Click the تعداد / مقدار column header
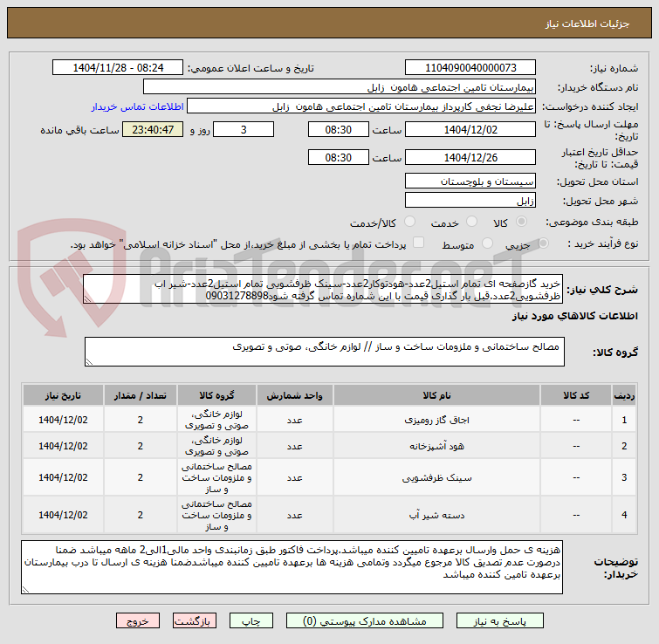Image resolution: width=659 pixels, height=644 pixels. [141, 395]
